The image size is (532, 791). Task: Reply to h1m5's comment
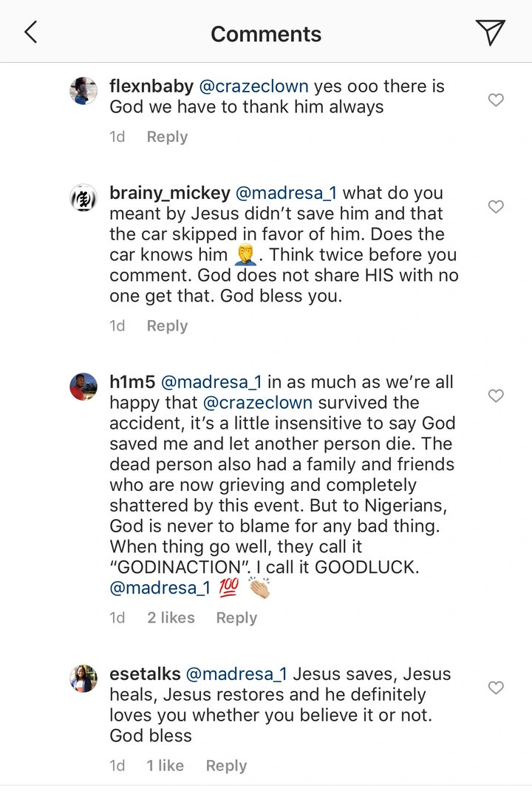pyautogui.click(x=236, y=618)
